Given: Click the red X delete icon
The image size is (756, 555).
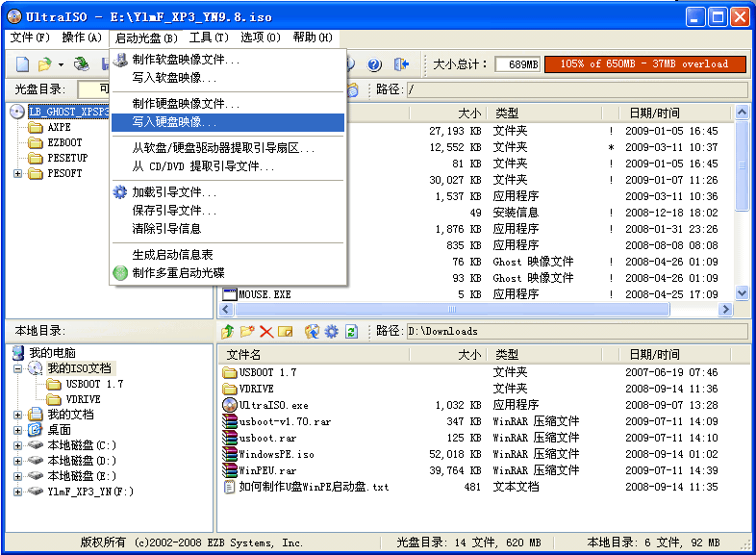Looking at the screenshot, I should 266,331.
